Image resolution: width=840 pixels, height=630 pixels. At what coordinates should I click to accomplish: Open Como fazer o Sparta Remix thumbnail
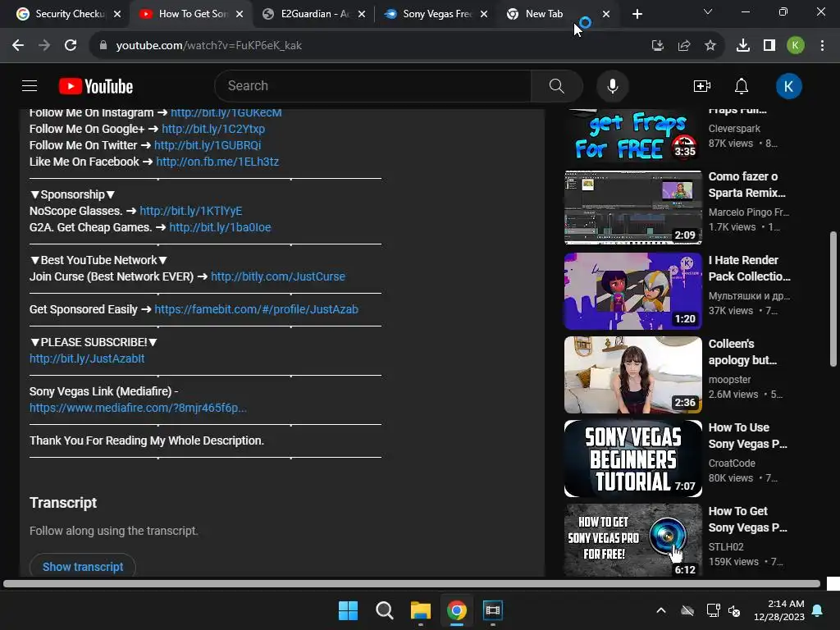click(633, 208)
